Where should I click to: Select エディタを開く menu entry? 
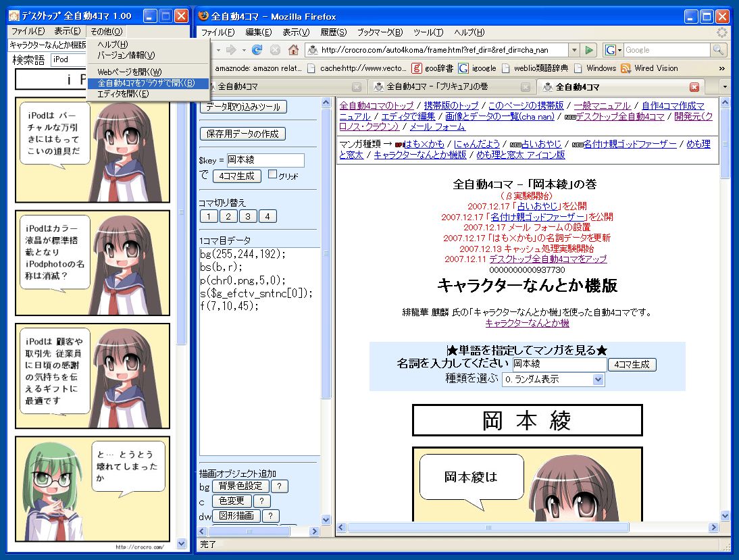[x=148, y=94]
